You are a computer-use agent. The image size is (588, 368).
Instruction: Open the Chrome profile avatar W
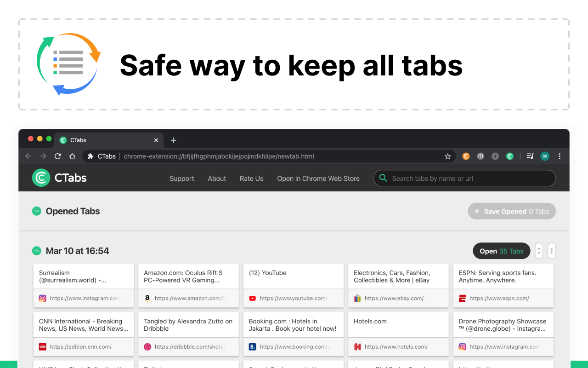click(x=545, y=156)
